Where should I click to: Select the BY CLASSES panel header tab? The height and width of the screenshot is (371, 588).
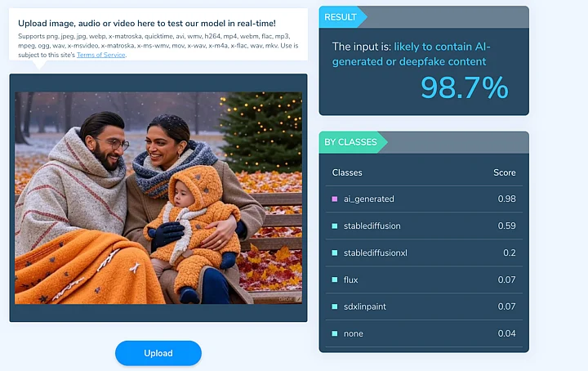click(350, 142)
